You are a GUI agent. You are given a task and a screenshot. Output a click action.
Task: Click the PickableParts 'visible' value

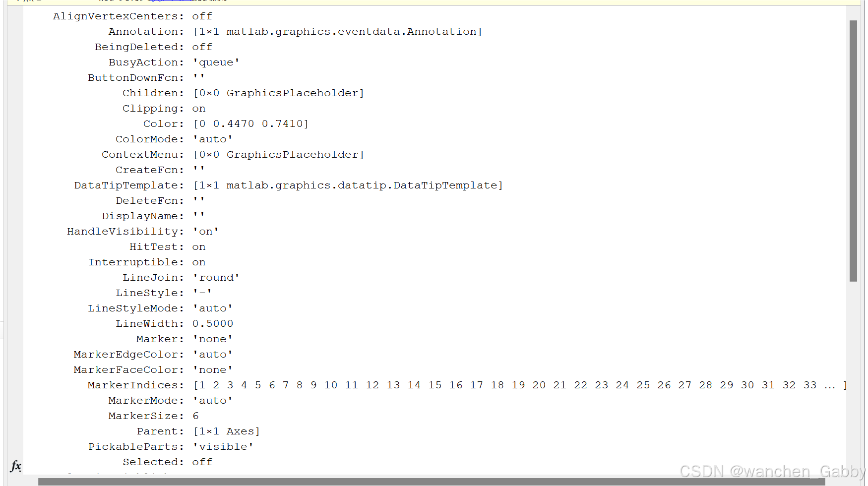[223, 447]
